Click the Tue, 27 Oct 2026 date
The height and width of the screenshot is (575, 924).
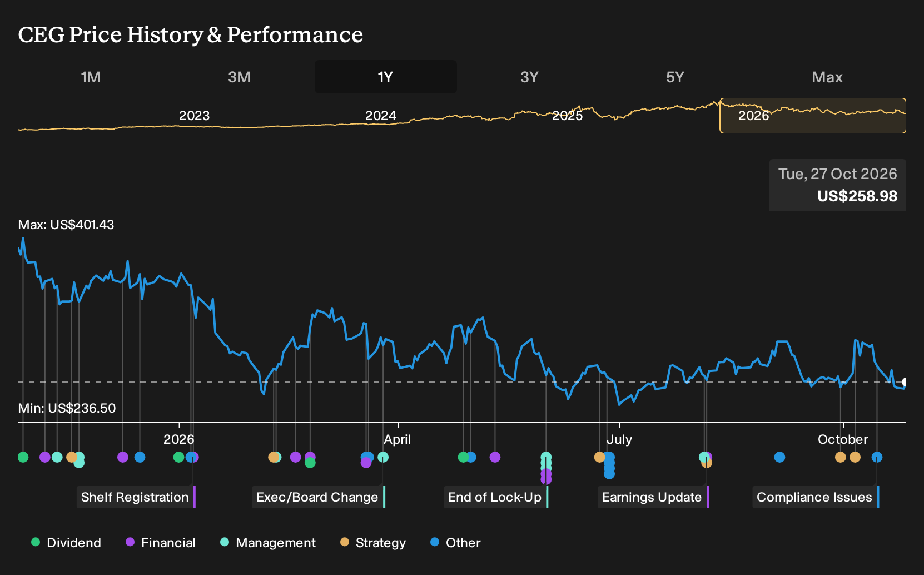[838, 174]
